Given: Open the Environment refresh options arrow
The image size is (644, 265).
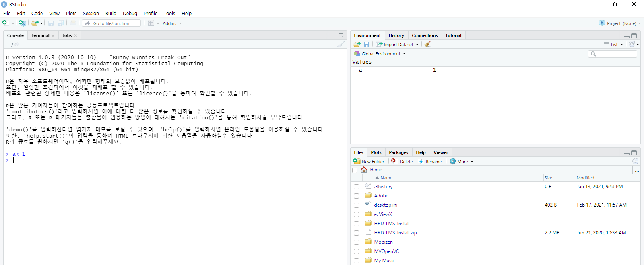Looking at the screenshot, I should [638, 45].
